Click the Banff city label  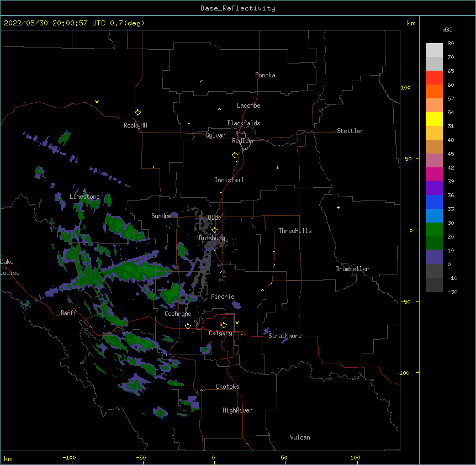(x=68, y=313)
